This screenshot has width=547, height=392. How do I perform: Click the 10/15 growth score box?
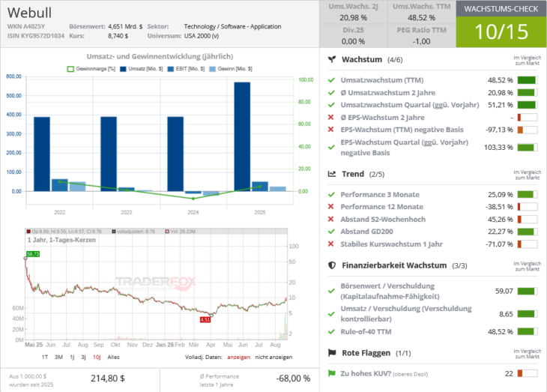(501, 31)
